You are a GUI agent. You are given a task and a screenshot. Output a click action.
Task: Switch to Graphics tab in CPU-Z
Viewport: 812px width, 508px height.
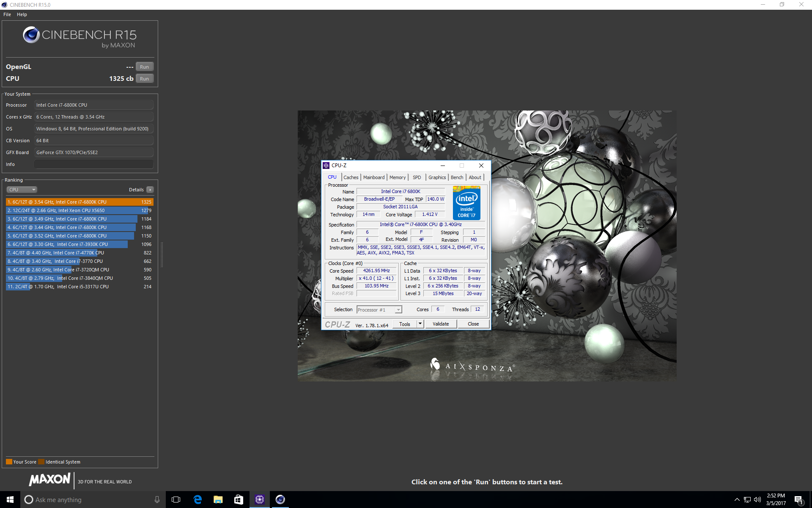[437, 177]
